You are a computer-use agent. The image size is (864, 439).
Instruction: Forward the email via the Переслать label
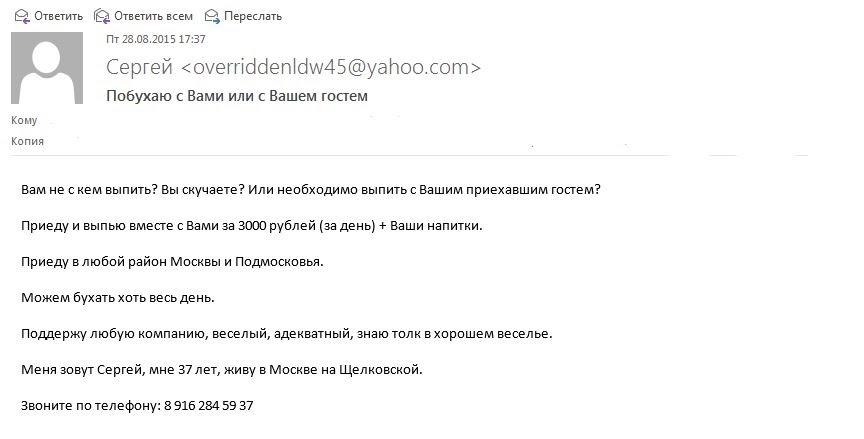[253, 17]
